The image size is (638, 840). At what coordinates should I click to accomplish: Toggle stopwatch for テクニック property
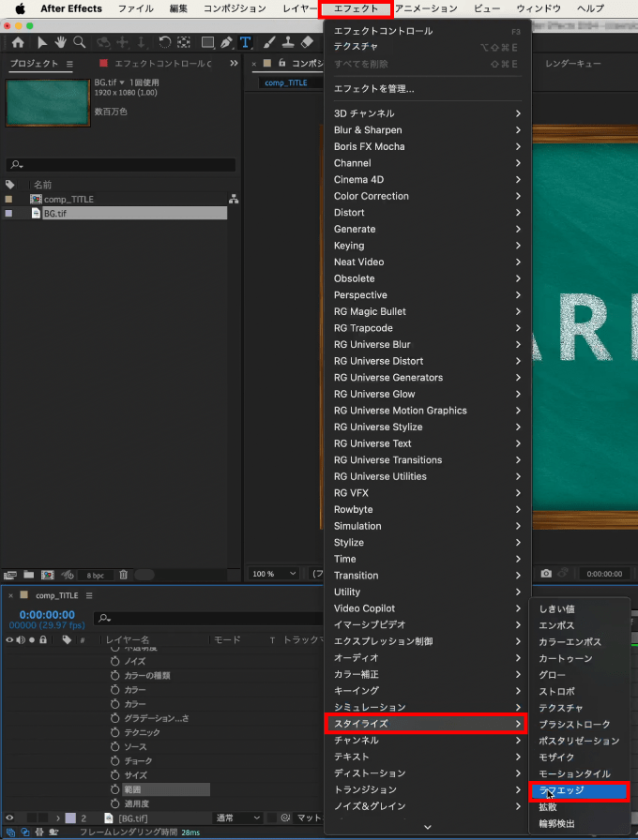coord(114,732)
